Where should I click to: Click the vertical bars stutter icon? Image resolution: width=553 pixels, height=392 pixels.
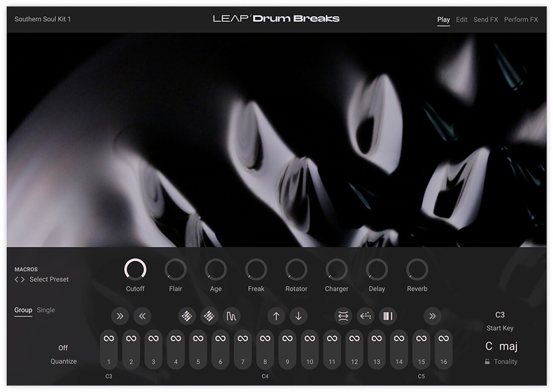[x=388, y=316]
